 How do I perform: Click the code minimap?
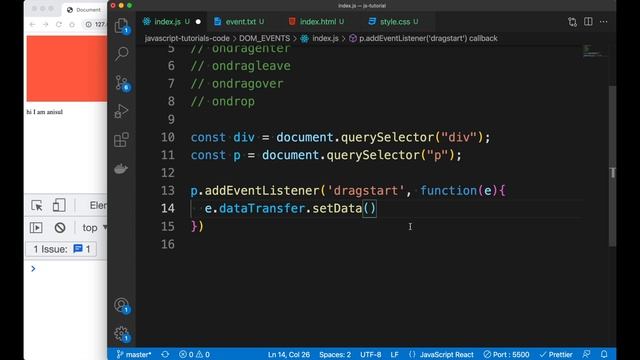[x=594, y=51]
